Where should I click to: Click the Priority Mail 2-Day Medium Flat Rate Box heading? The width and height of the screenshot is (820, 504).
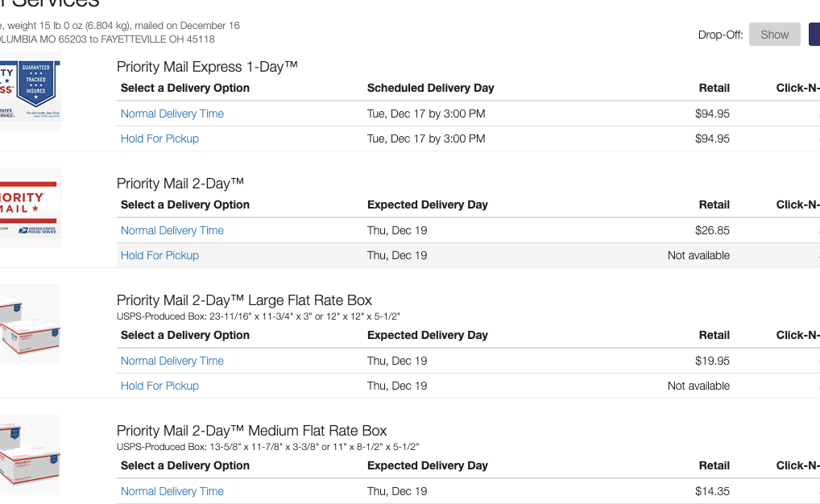coord(251,430)
